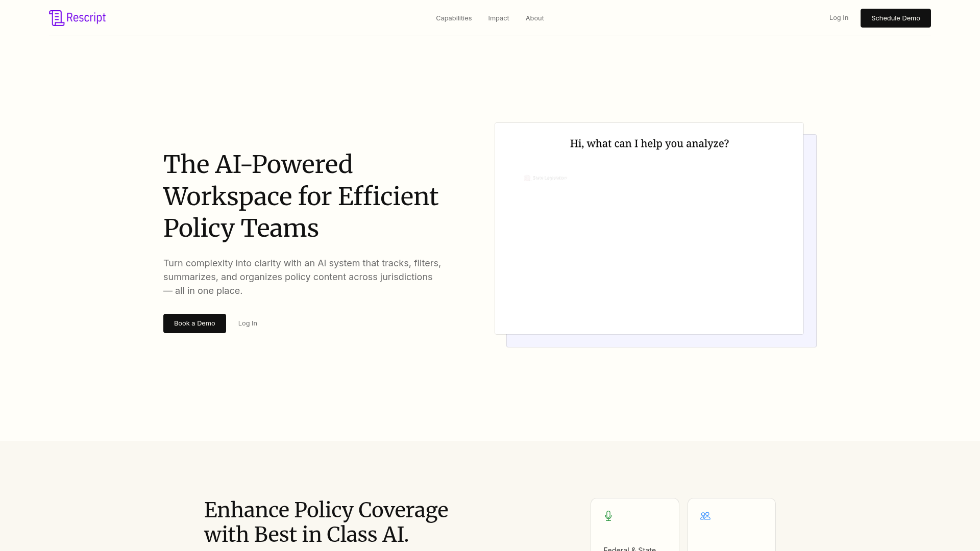This screenshot has width=980, height=551.
Task: Click the Rescript wordmark text
Action: click(x=86, y=18)
